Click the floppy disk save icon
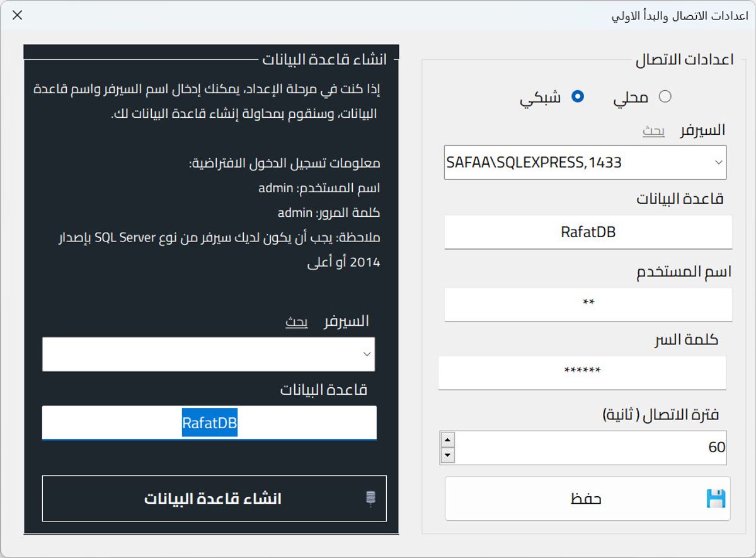This screenshot has width=756, height=558. pos(715,499)
